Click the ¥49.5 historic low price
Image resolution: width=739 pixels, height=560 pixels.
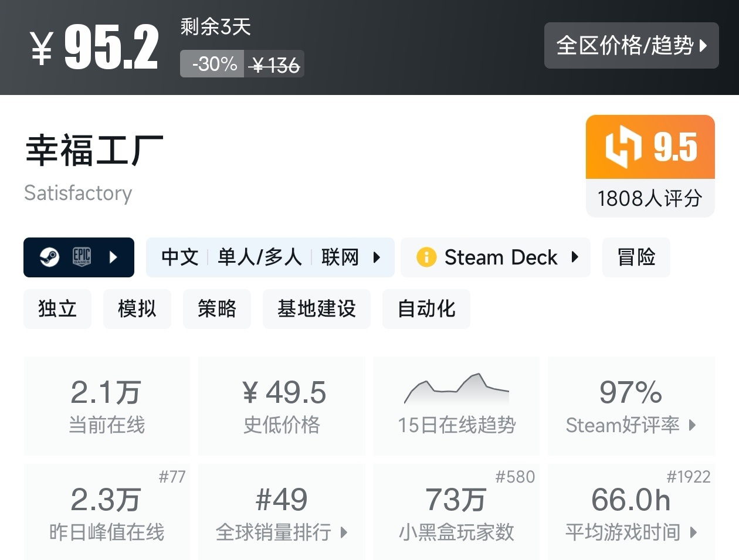(284, 392)
